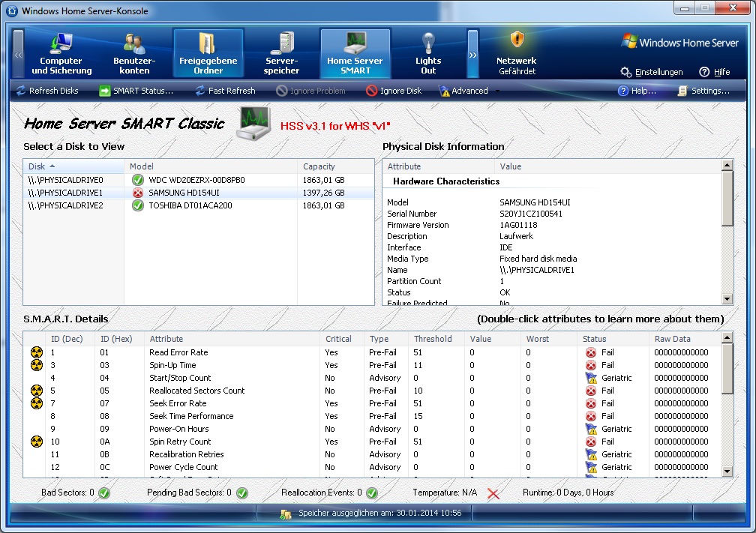
Task: Sort disk list by Model column
Action: 211,166
